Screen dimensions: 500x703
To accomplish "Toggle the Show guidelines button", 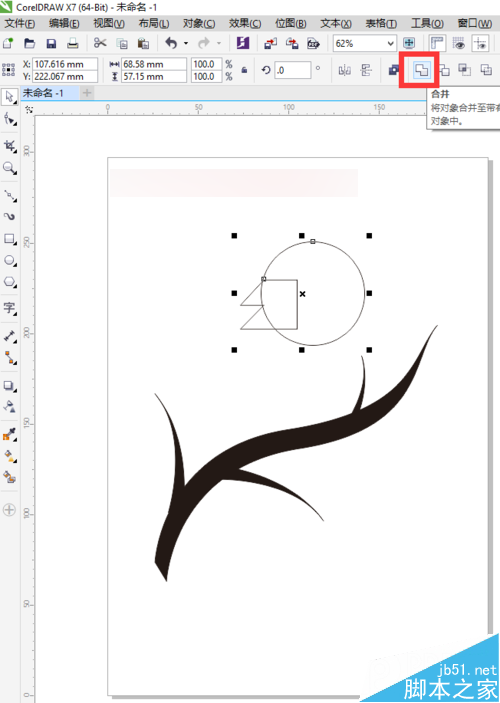I will pyautogui.click(x=480, y=43).
